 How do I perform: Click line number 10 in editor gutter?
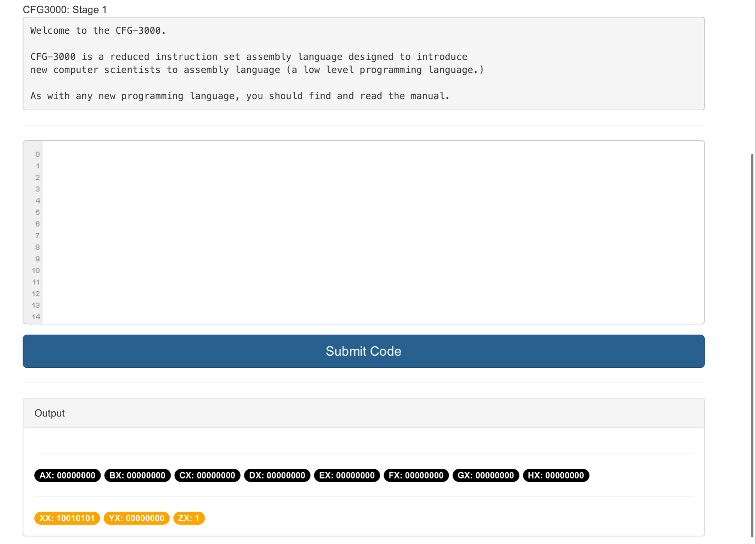pyautogui.click(x=36, y=270)
